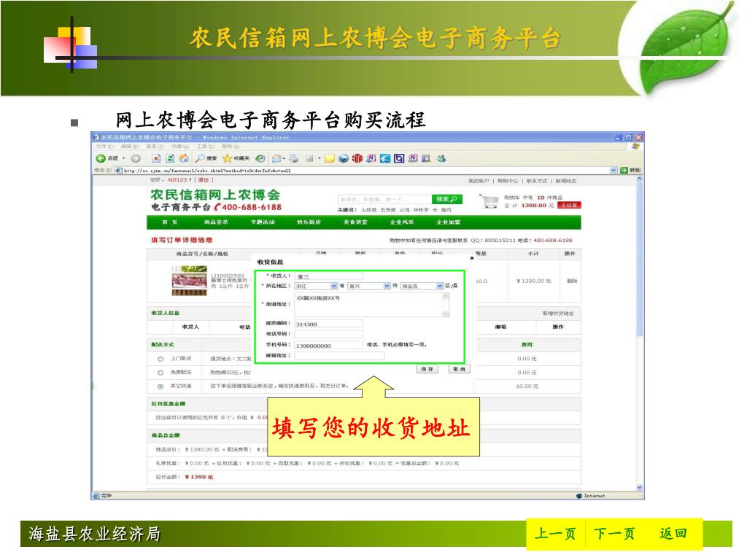
Task: Open the 我的帐户 link
Action: (x=479, y=181)
